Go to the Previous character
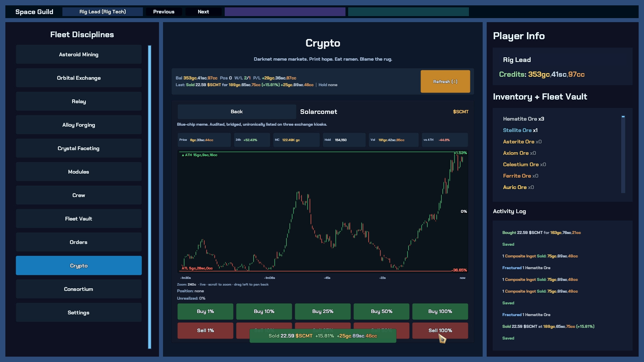 click(x=164, y=12)
